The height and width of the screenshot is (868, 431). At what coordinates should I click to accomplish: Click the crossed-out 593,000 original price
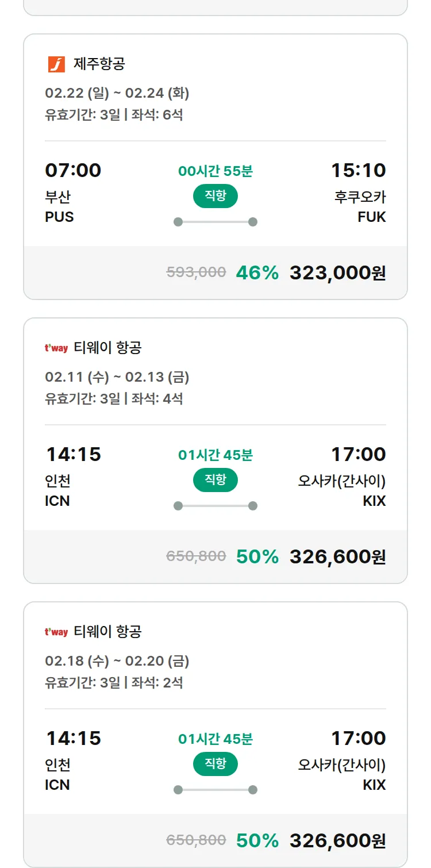click(x=196, y=272)
